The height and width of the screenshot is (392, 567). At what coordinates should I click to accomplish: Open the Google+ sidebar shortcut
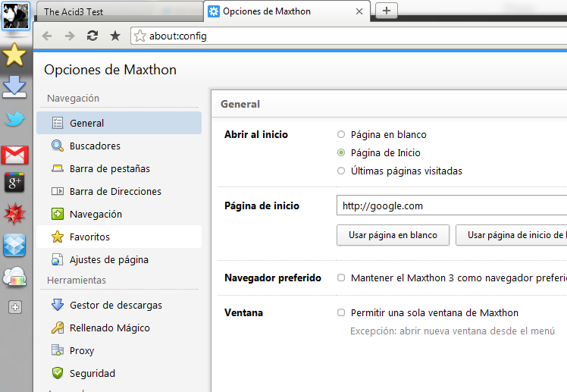[15, 182]
